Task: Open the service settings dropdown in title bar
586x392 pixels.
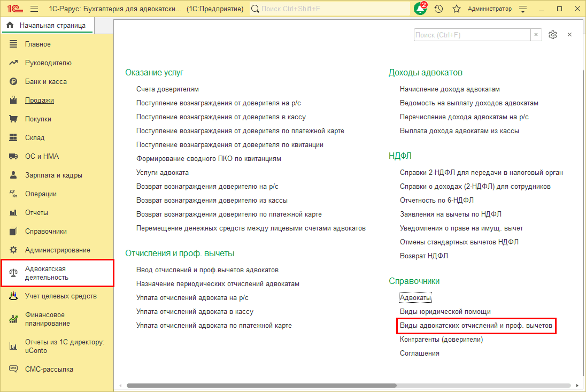Action: pyautogui.click(x=523, y=9)
